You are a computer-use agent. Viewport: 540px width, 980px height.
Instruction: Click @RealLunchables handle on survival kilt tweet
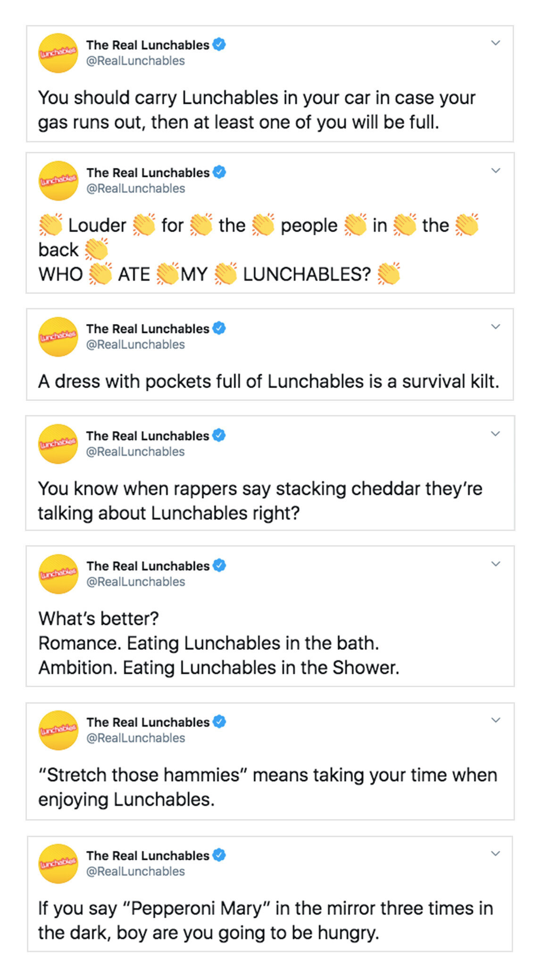(135, 345)
